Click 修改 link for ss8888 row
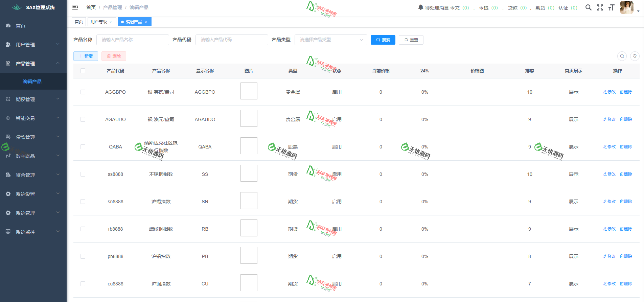 coord(609,174)
